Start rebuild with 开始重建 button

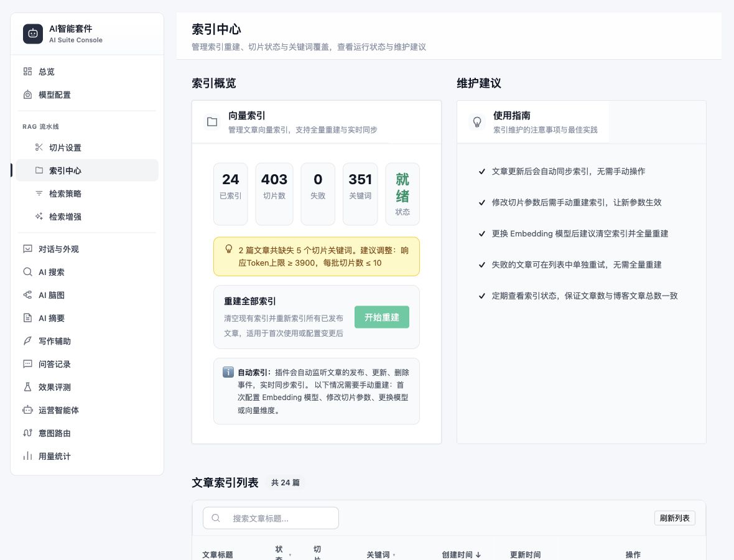382,317
